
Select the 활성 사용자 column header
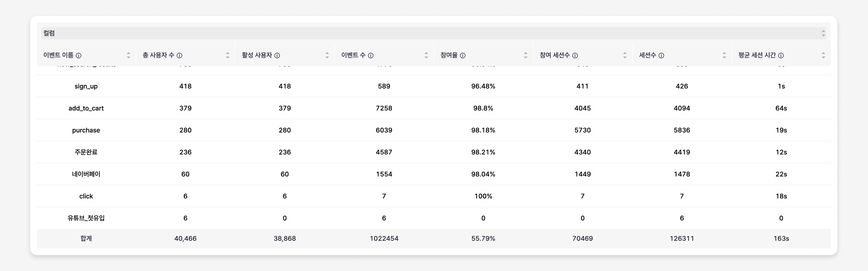click(260, 55)
